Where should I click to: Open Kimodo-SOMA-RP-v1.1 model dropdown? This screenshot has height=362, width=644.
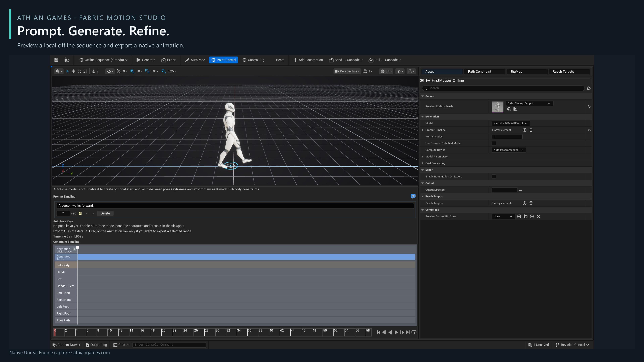click(511, 123)
